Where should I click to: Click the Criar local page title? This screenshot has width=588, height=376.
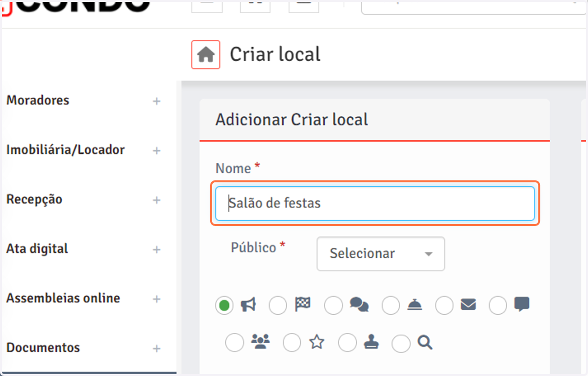(275, 54)
